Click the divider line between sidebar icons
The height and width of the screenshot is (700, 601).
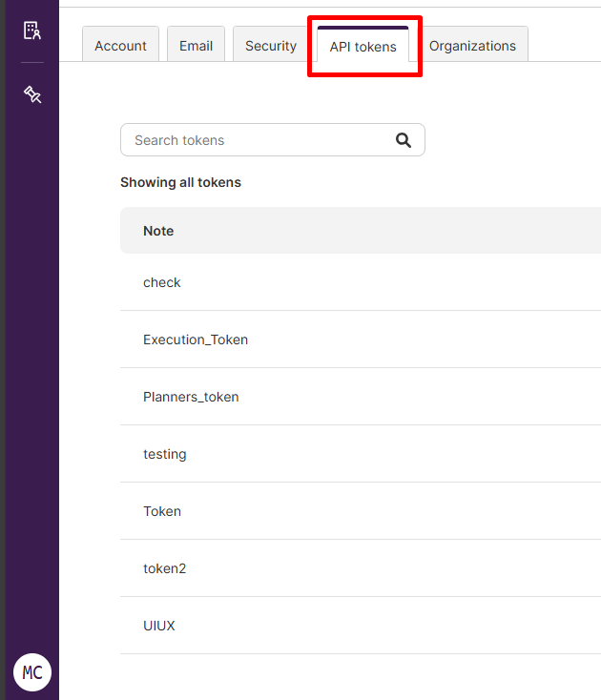[x=32, y=63]
